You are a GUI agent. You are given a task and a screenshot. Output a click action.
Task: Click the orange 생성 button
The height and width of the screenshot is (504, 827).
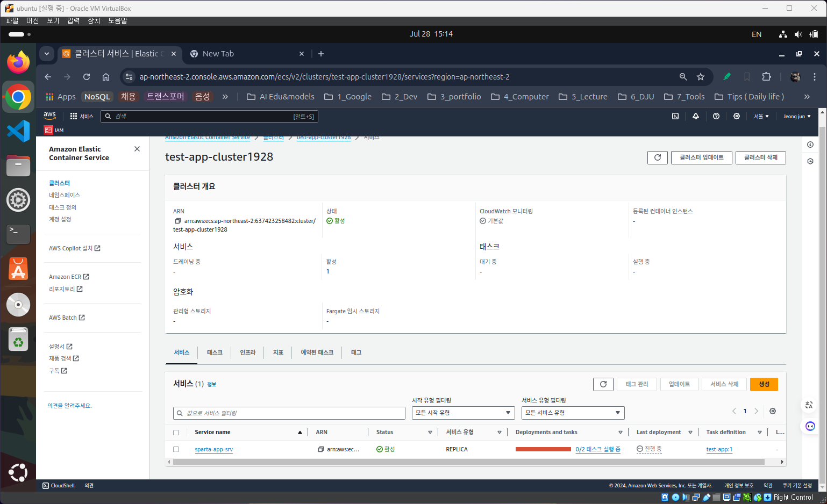coord(764,384)
